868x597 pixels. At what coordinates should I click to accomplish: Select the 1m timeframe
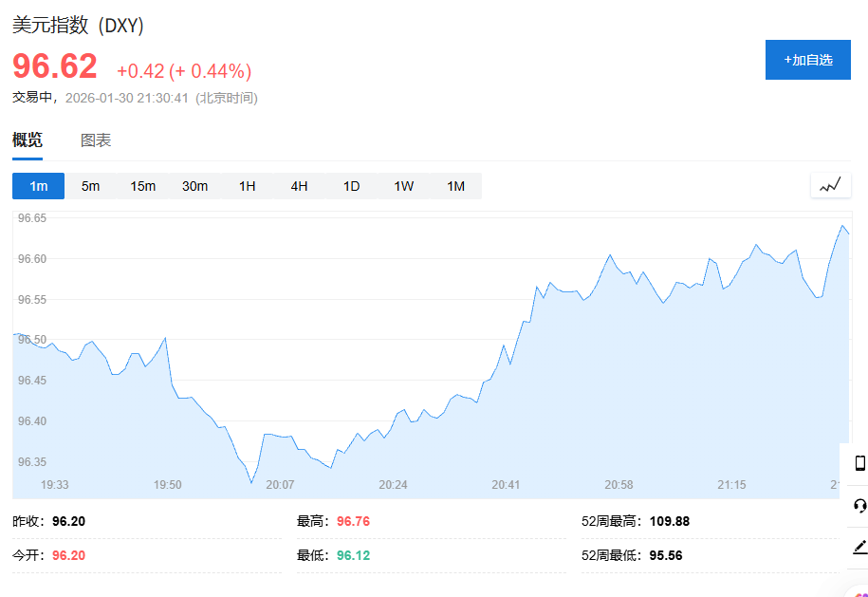point(38,186)
